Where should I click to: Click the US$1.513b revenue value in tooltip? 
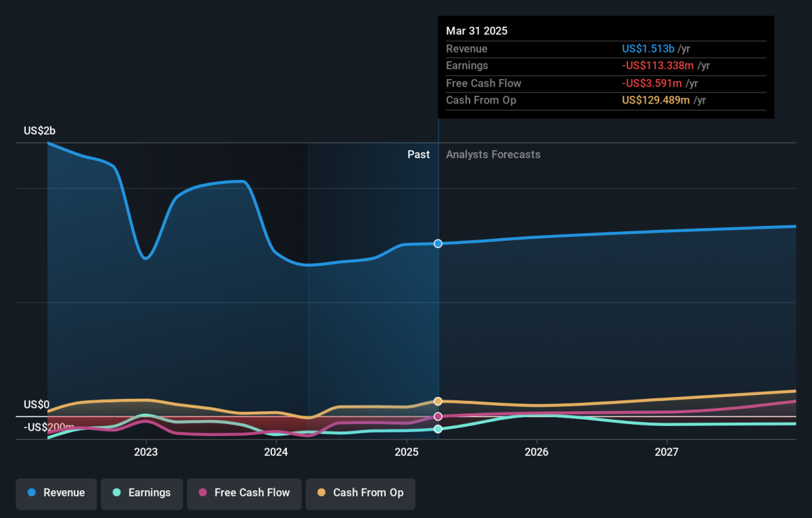coord(648,49)
